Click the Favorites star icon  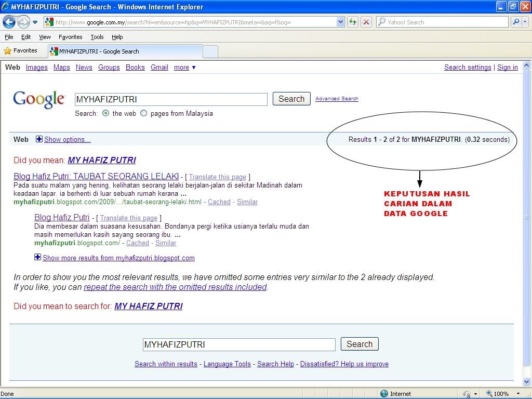click(8, 51)
